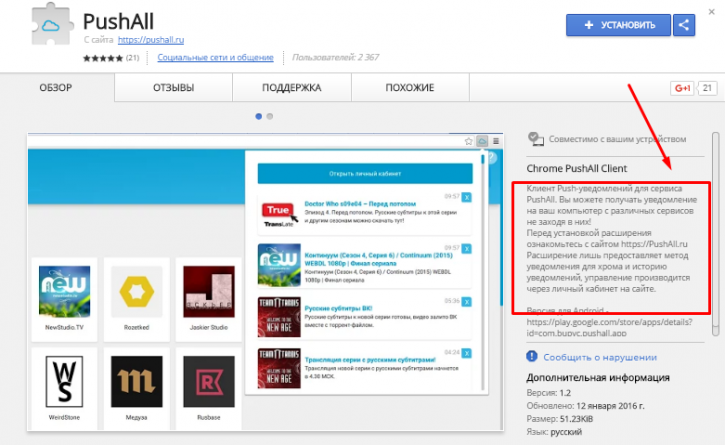Select the NewStudio.TV channel tile
This screenshot has width=725, height=445.
click(64, 299)
